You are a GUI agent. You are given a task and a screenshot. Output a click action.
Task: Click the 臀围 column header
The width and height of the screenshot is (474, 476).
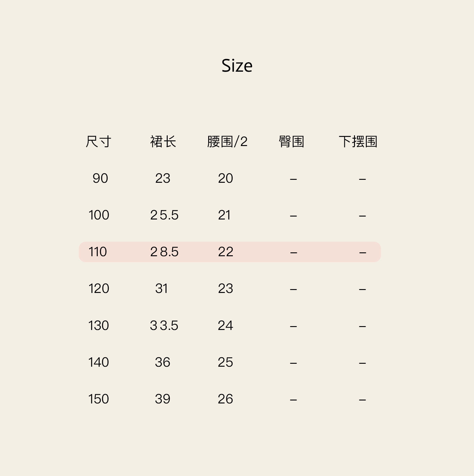click(x=292, y=142)
